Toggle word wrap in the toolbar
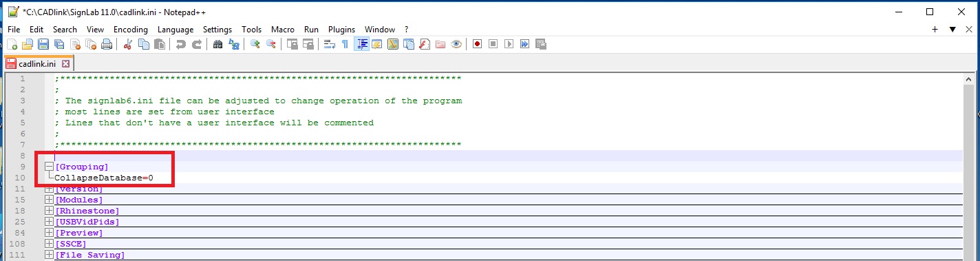 pyautogui.click(x=329, y=44)
